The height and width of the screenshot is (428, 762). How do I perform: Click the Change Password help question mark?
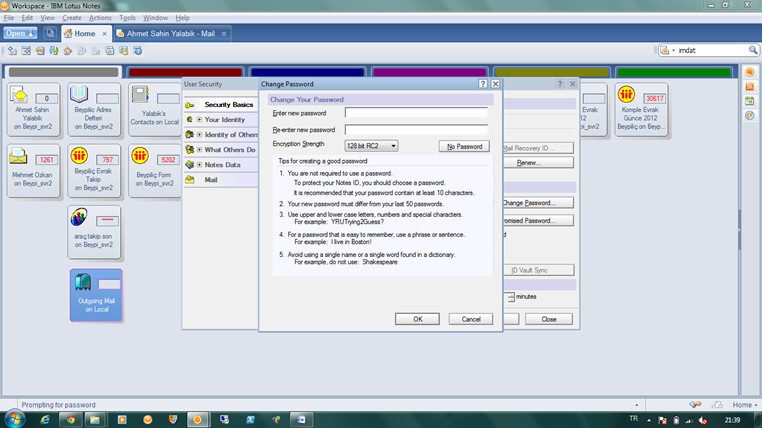tap(483, 84)
